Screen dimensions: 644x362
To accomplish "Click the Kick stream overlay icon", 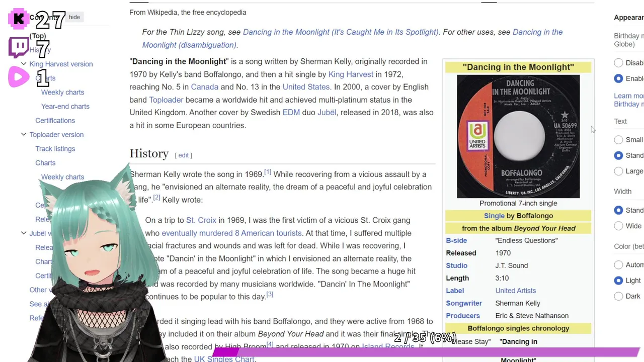I will (19, 19).
